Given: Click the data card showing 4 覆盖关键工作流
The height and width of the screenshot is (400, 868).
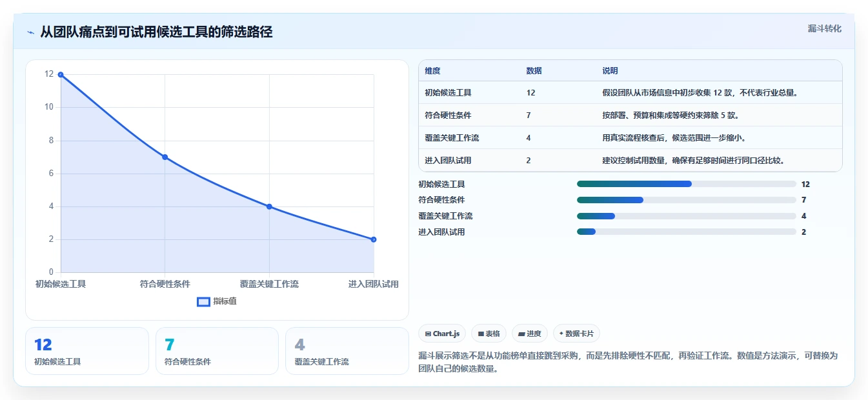Looking at the screenshot, I should click(x=347, y=351).
